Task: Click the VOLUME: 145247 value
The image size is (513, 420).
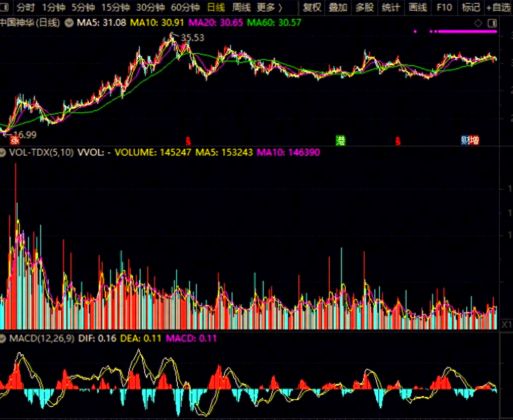Action: point(153,152)
